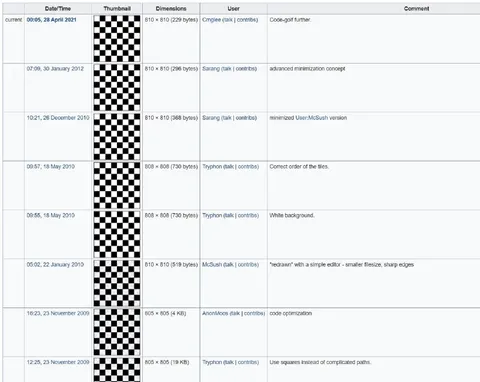The width and height of the screenshot is (480, 382).
Task: View the contribs link next to McSush
Action: coord(247,265)
